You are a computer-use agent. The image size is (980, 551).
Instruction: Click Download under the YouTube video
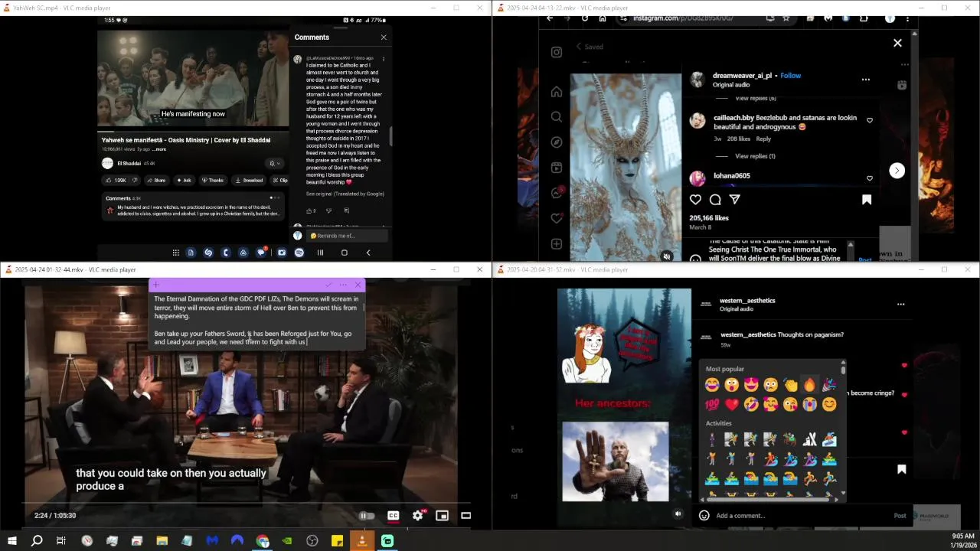pos(249,181)
